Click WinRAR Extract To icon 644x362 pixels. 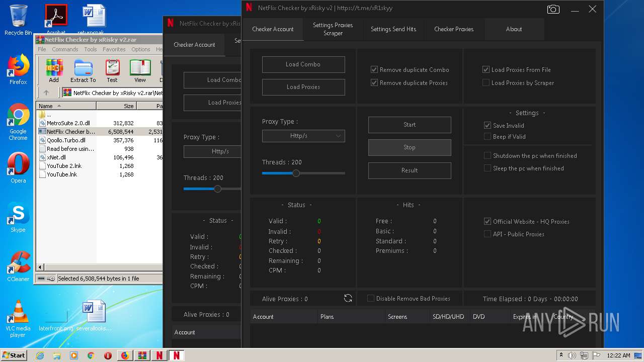coord(83,71)
